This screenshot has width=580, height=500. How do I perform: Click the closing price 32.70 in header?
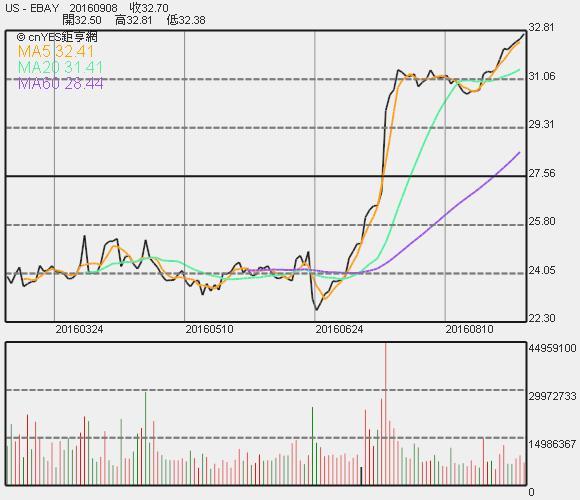pyautogui.click(x=149, y=8)
